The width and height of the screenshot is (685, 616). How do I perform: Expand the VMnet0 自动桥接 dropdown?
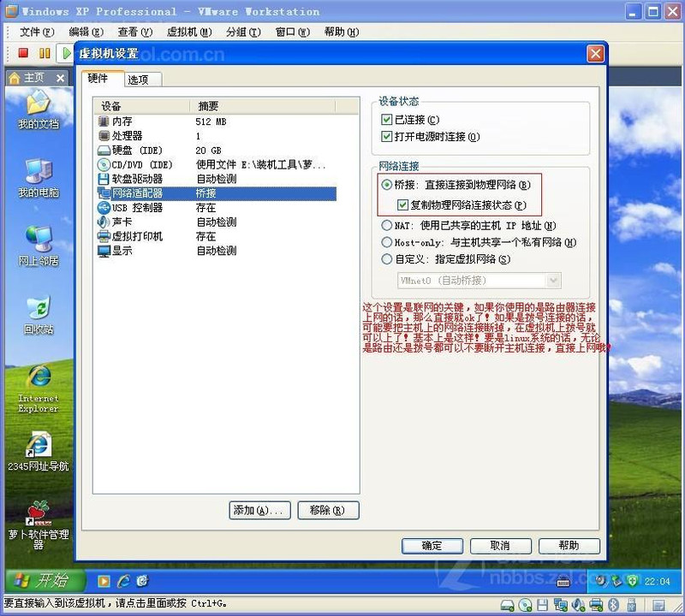coord(553,281)
